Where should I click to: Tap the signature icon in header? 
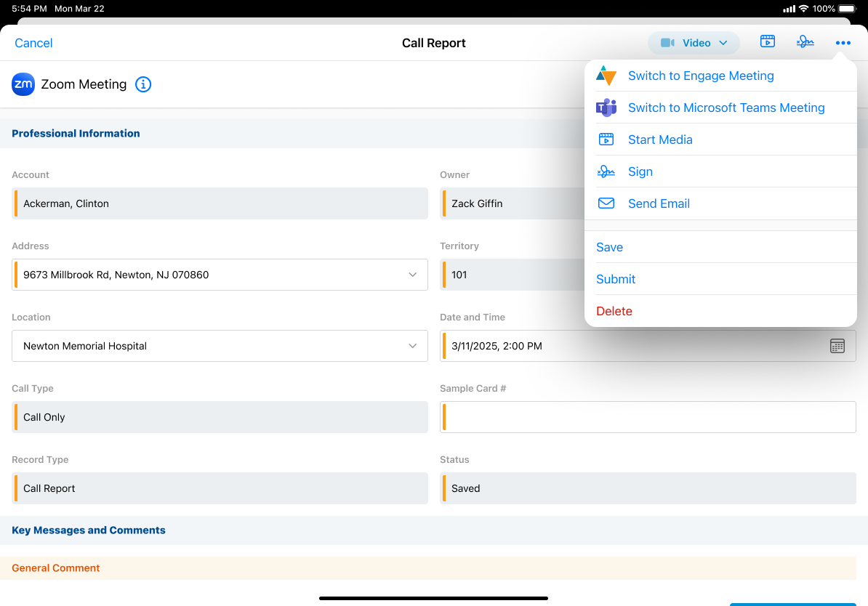click(805, 42)
